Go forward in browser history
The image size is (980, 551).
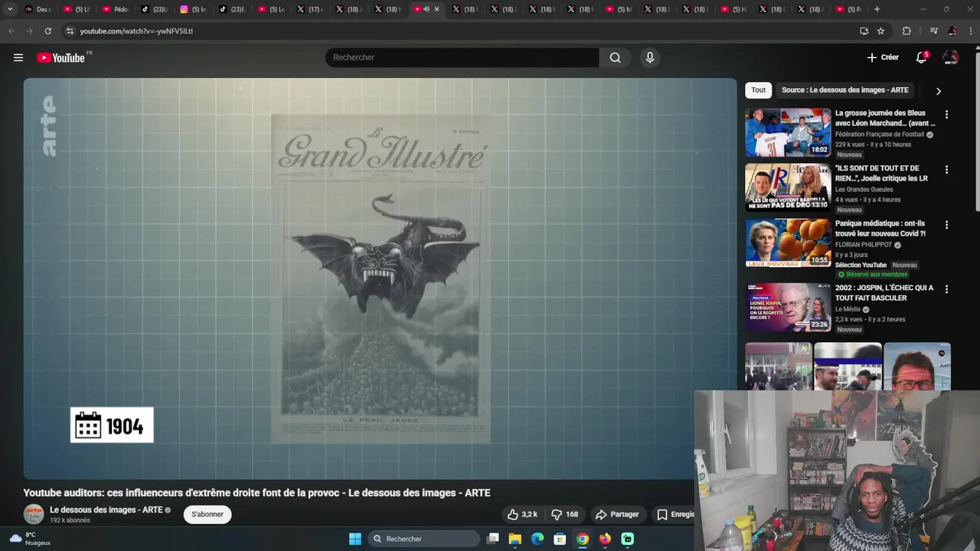coord(29,31)
